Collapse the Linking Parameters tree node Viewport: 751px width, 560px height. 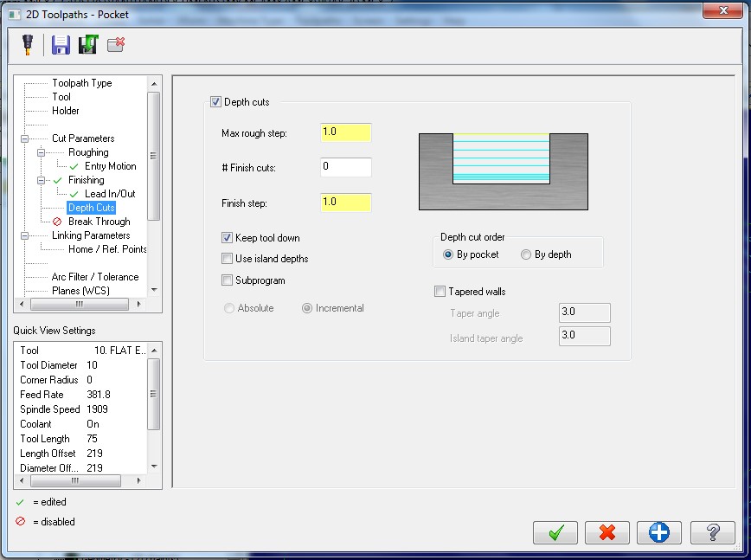click(24, 235)
